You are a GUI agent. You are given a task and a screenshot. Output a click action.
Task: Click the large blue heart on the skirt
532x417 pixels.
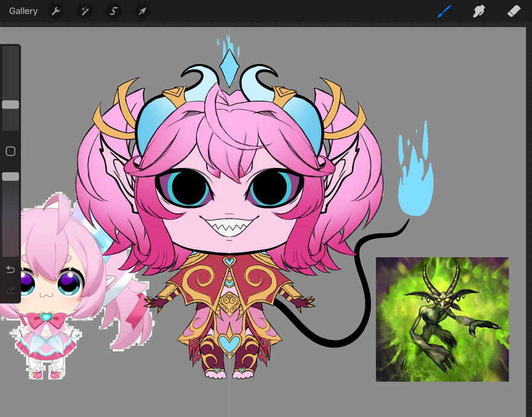point(229,343)
